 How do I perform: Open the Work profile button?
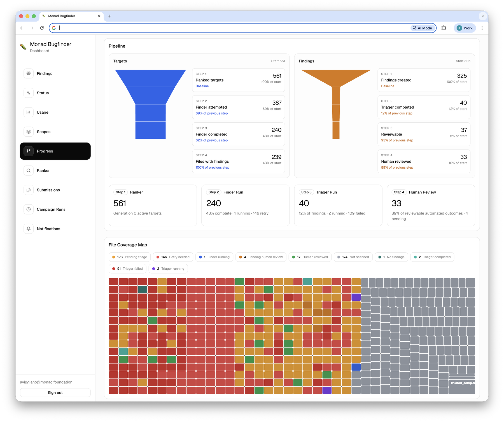click(465, 28)
